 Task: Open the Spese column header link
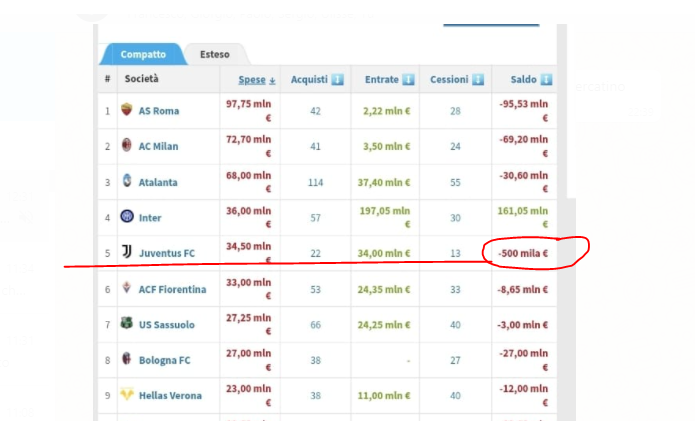(252, 79)
